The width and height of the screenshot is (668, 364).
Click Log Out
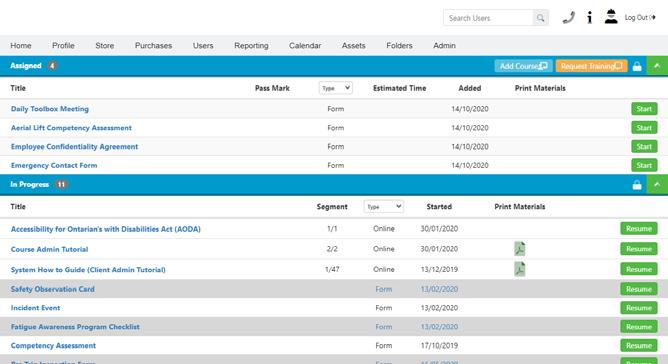tap(640, 17)
